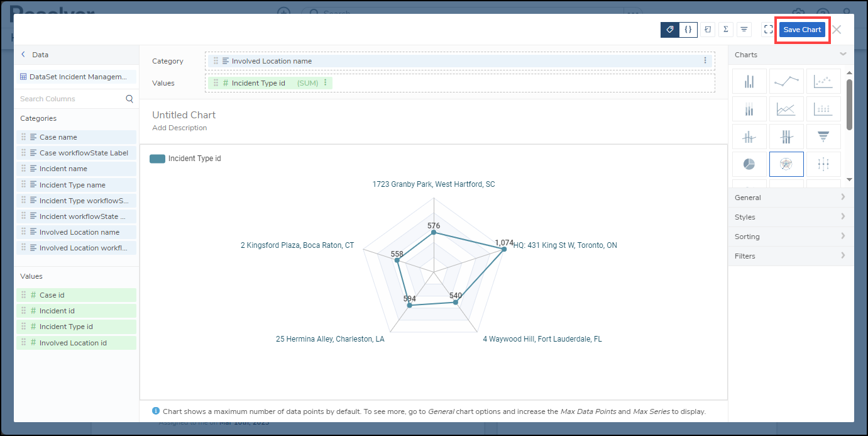Viewport: 868px width, 436px height.
Task: Select the funnel chart type
Action: point(823,137)
